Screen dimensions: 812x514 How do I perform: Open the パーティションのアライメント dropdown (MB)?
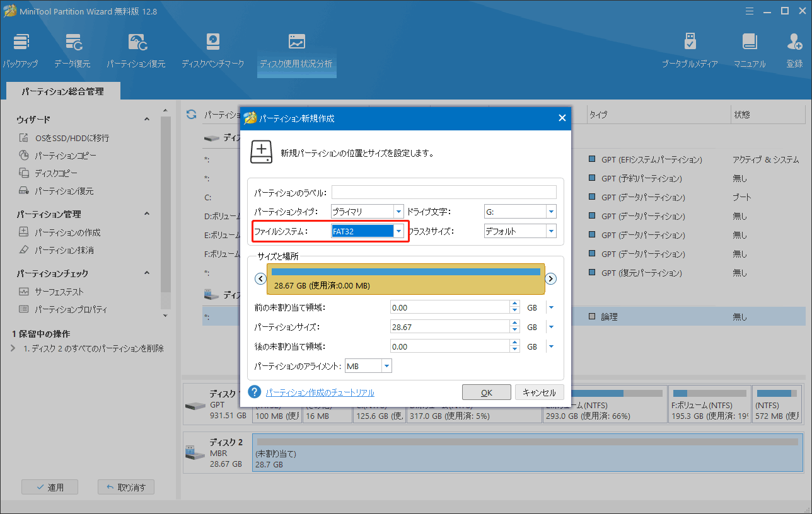coord(386,366)
